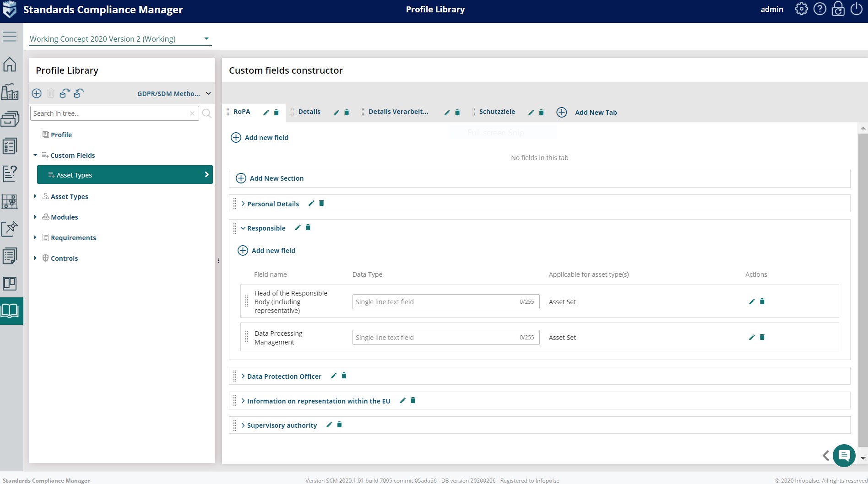Expand the Supervisory authority section

click(x=243, y=425)
